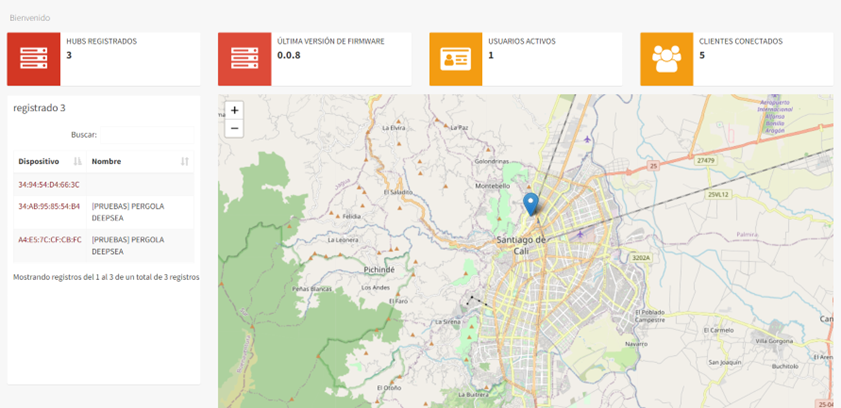Screen dimensions: 841x408
Task: Sort table by Dispositivo column header
Action: [x=39, y=161]
